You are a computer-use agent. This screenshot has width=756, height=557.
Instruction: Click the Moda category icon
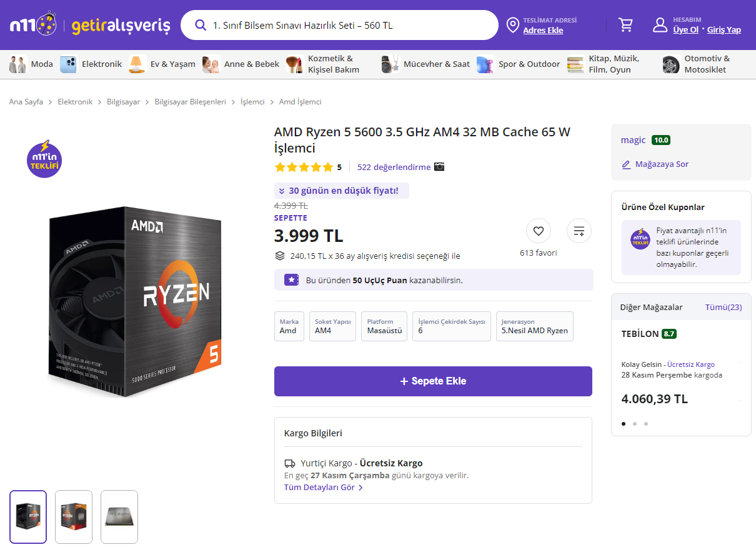pos(18,64)
